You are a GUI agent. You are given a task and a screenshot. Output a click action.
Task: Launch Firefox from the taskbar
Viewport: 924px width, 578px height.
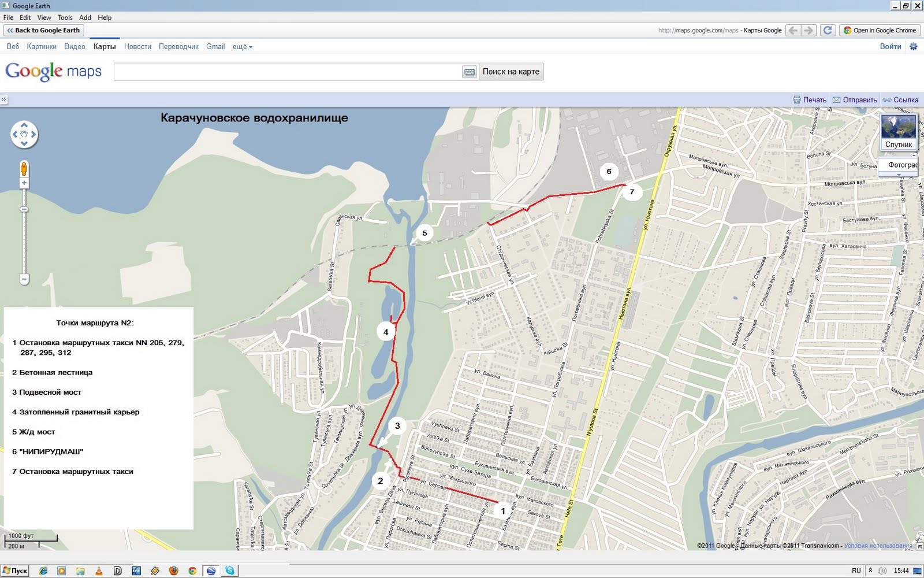point(173,570)
